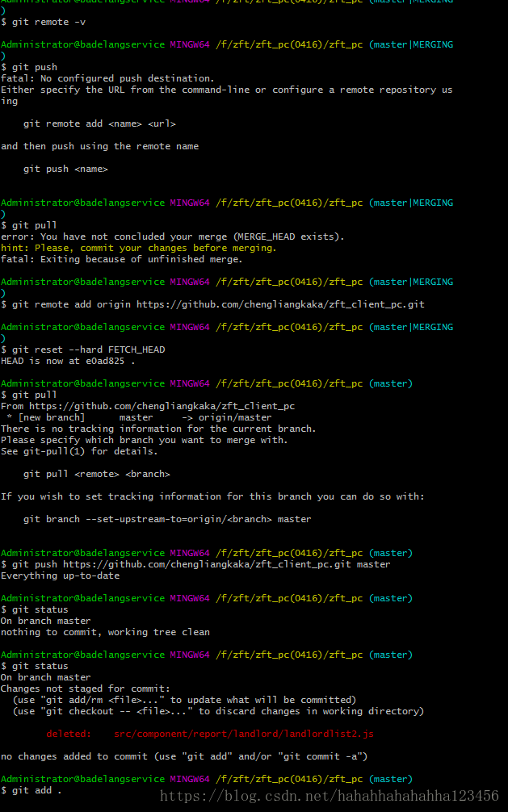
Task: Click 'and then push using the remote name'
Action: point(99,147)
